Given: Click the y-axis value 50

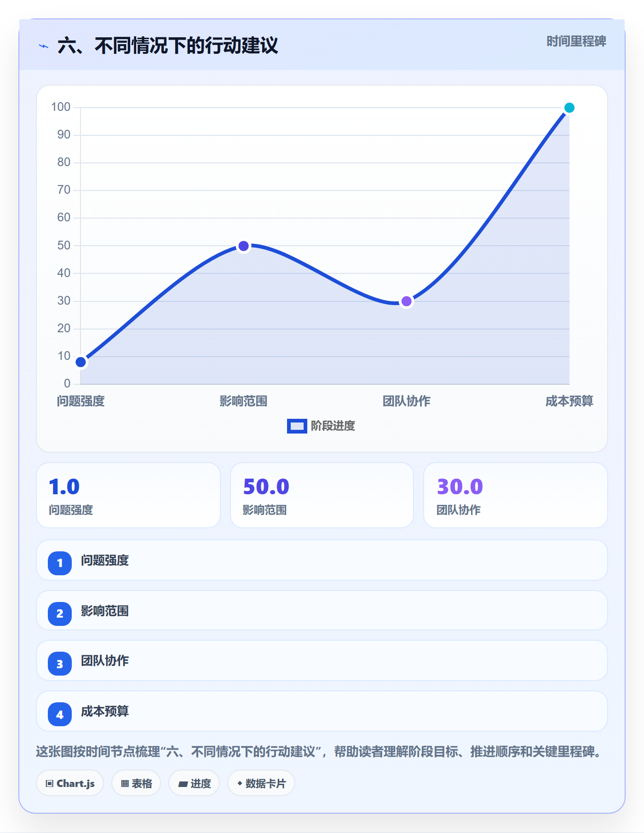Looking at the screenshot, I should click(64, 246).
